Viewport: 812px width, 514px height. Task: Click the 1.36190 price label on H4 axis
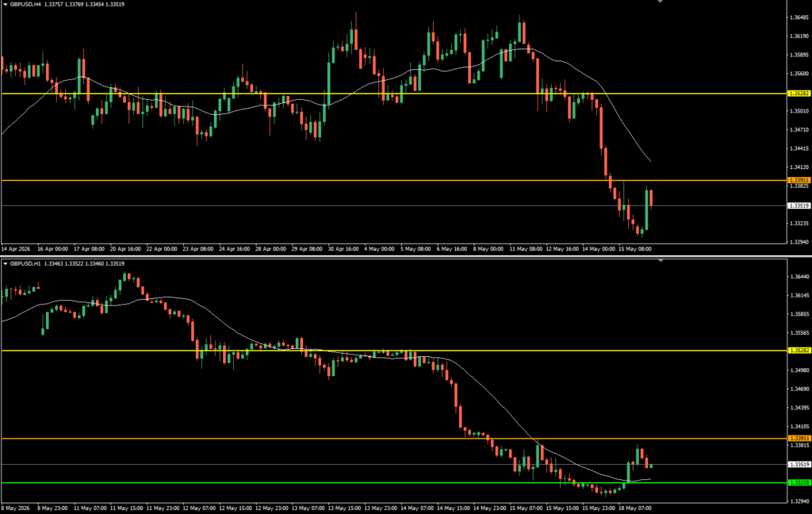pos(799,36)
